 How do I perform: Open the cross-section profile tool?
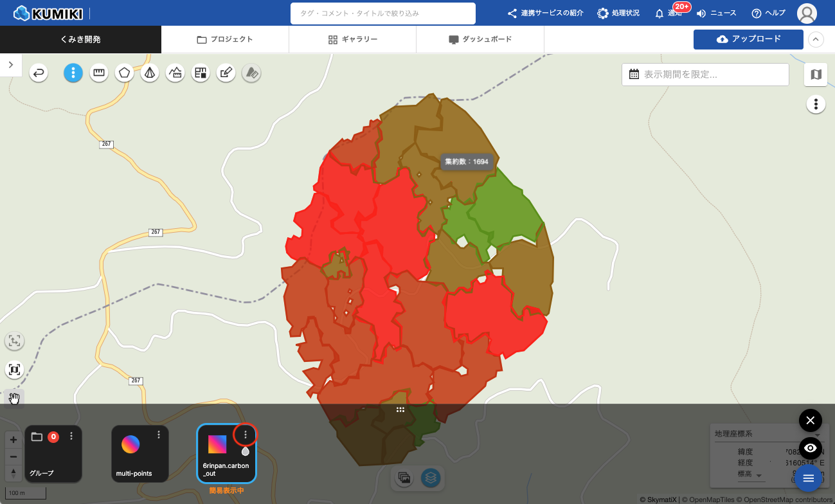[x=175, y=73]
